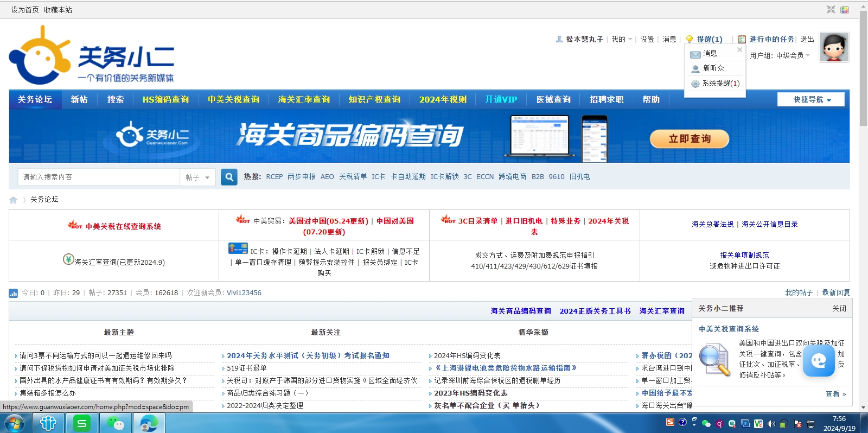Expand the 快捷导航 dropdown

tap(811, 99)
